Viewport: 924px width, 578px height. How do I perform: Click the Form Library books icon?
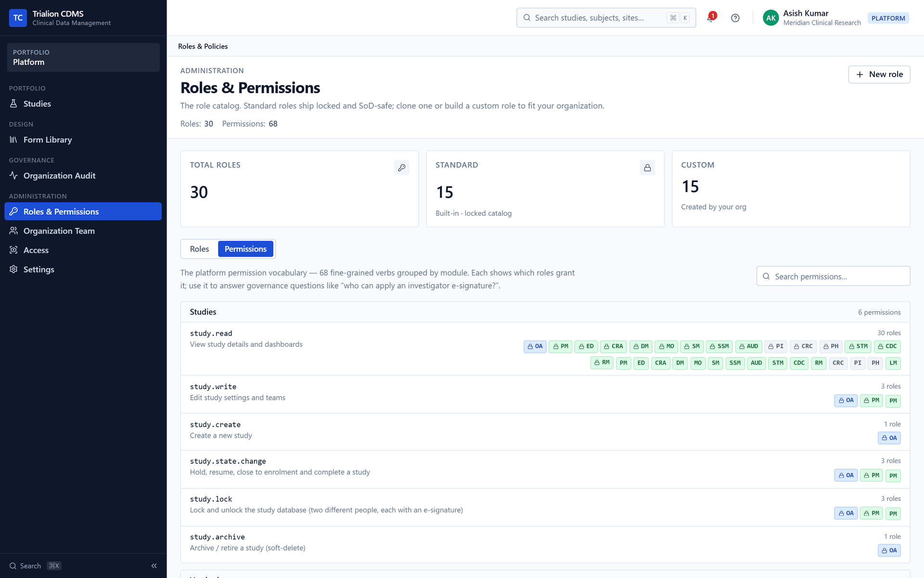pos(13,140)
